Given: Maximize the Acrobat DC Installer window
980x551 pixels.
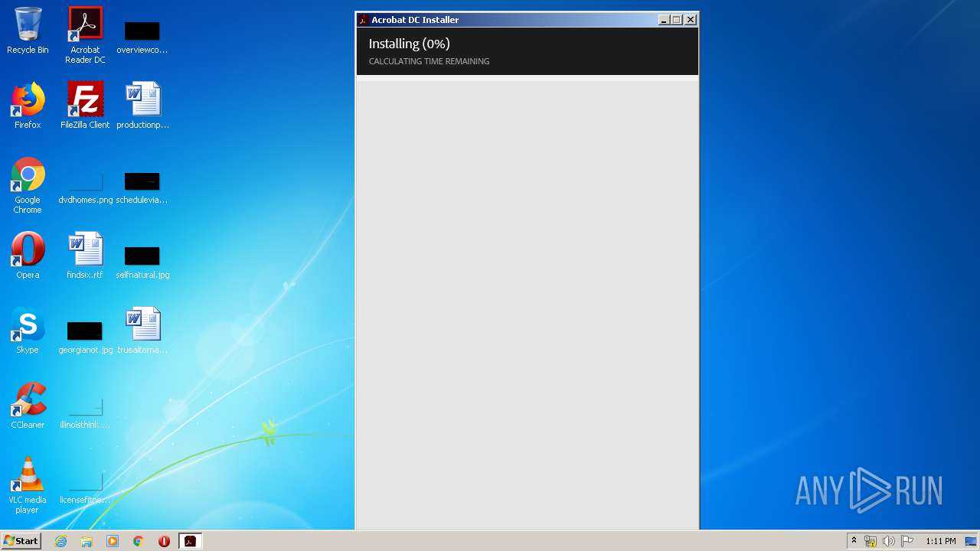Looking at the screenshot, I should [x=677, y=20].
